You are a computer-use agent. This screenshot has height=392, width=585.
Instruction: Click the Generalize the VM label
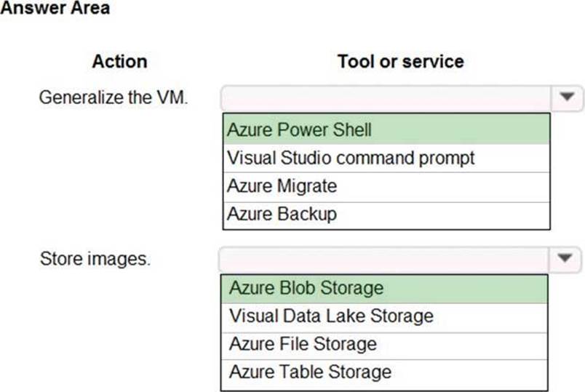point(114,97)
